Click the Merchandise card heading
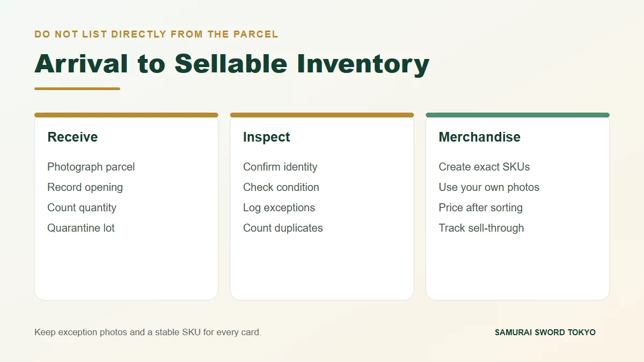Viewport: 644px width, 362px height. (x=479, y=137)
